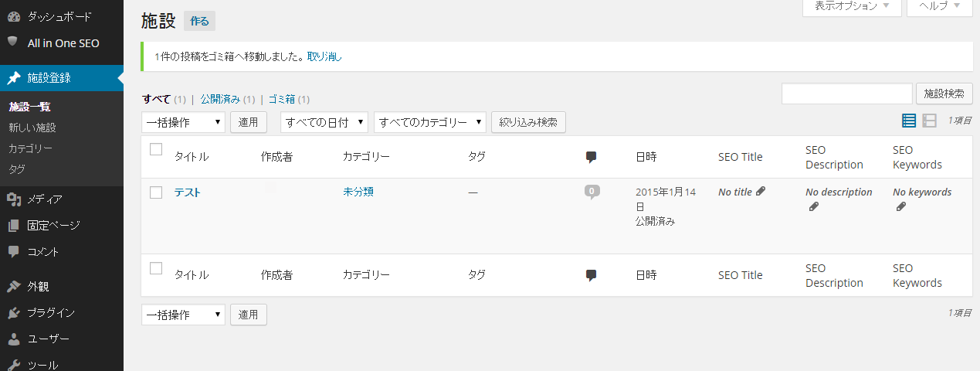Toggle select-all checkbox in table footer

click(156, 268)
